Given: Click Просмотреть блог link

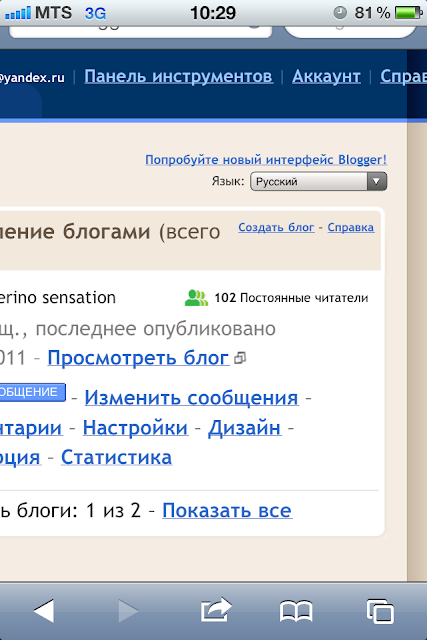Looking at the screenshot, I should [138, 358].
